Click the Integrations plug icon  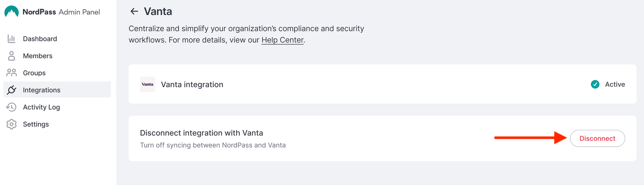click(x=11, y=90)
